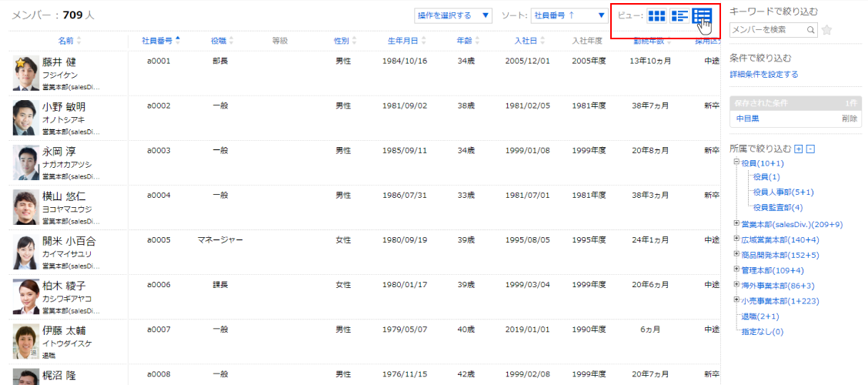Filter by 営業本部(salesDiv.)(209+9)

[x=792, y=224]
